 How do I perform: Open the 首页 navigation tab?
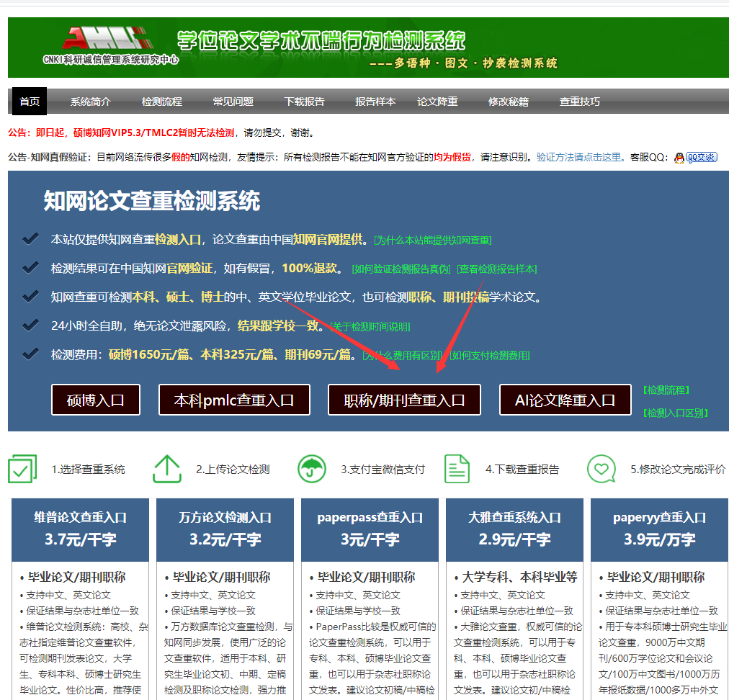coord(30,102)
